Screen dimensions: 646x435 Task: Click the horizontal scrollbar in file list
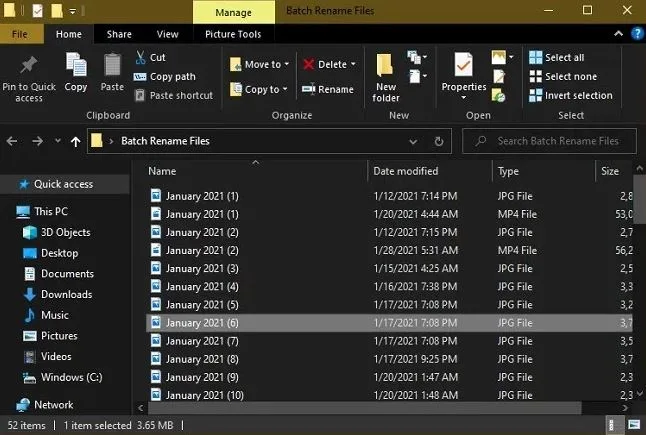(x=365, y=408)
